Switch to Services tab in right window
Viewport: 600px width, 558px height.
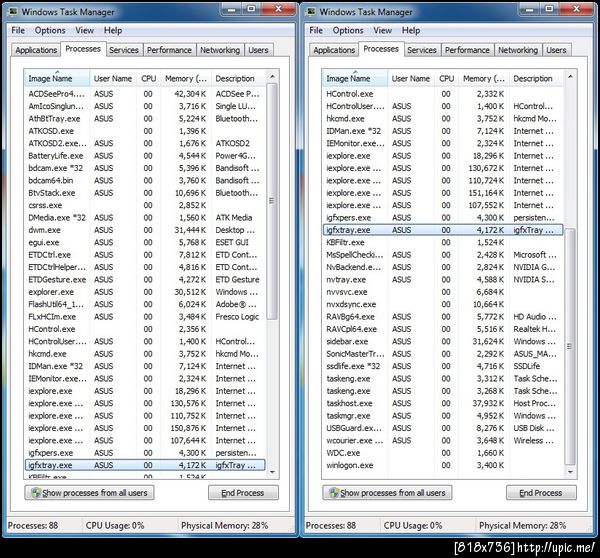point(422,50)
